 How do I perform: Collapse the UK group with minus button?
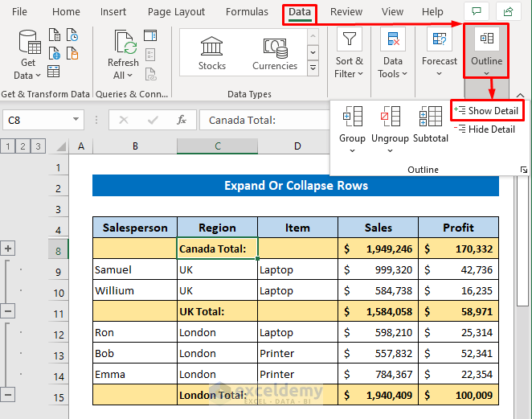pos(8,310)
